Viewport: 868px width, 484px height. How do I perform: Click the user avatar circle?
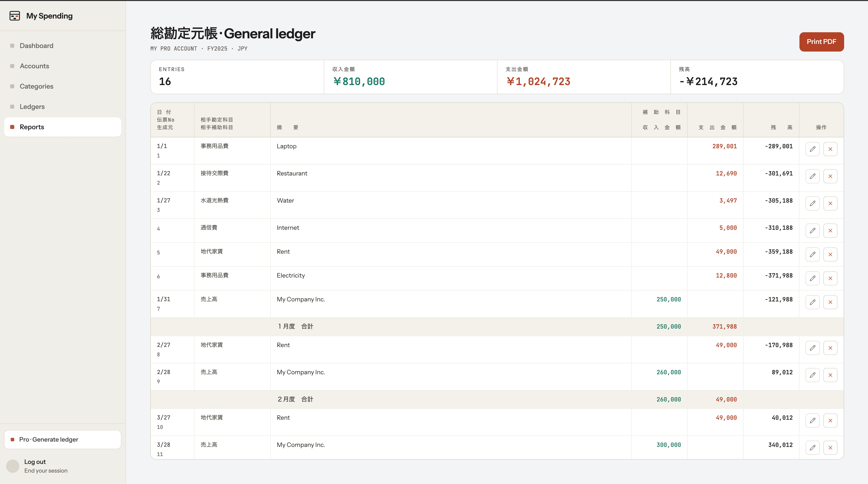(x=13, y=466)
